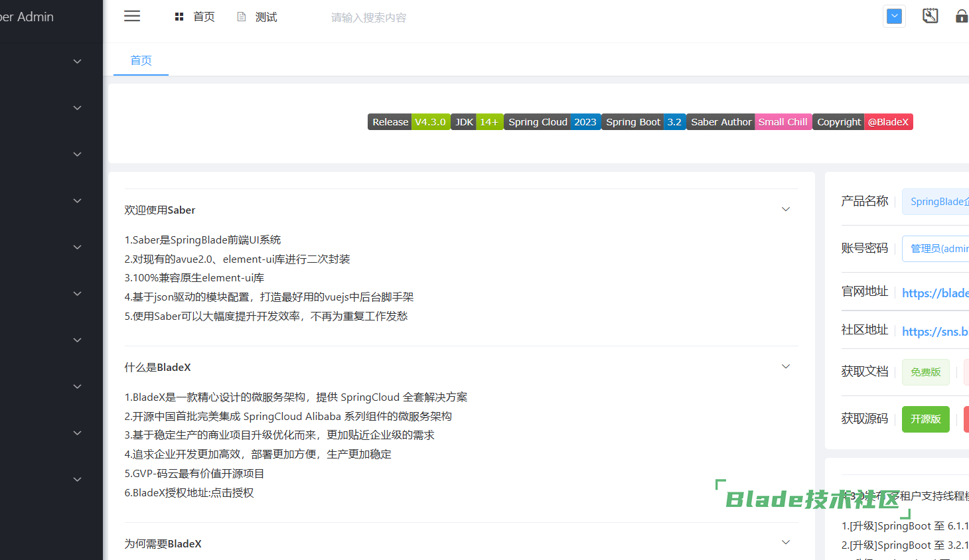
Task: Click the line 6.BladeX授权地址:点击授权
Action: 189,493
